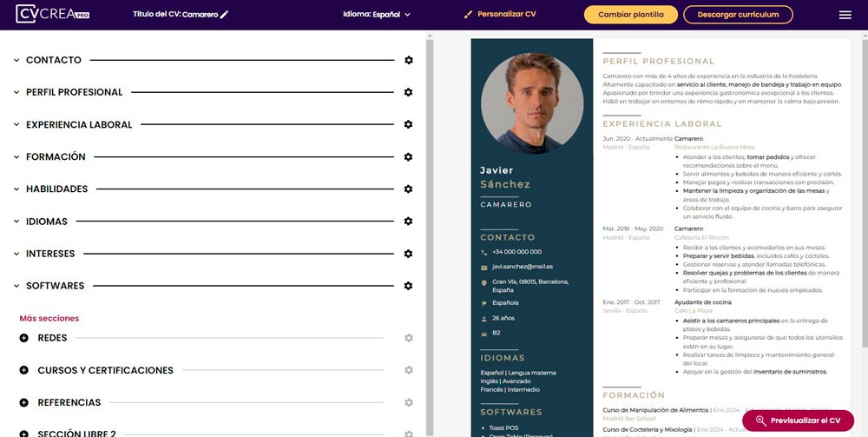Click the email envelope icon in CV
Image resolution: width=868 pixels, height=437 pixels.
click(484, 268)
